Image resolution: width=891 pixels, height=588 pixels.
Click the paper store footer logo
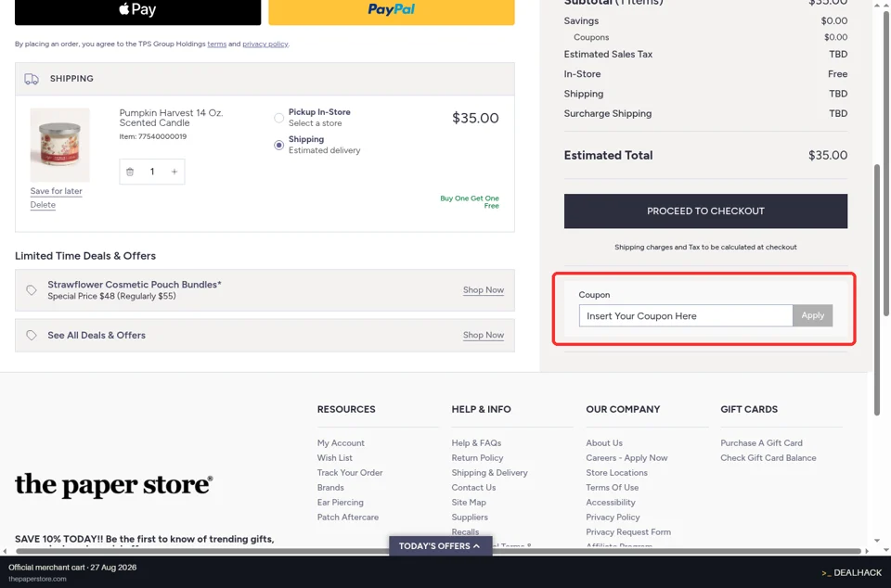click(113, 484)
